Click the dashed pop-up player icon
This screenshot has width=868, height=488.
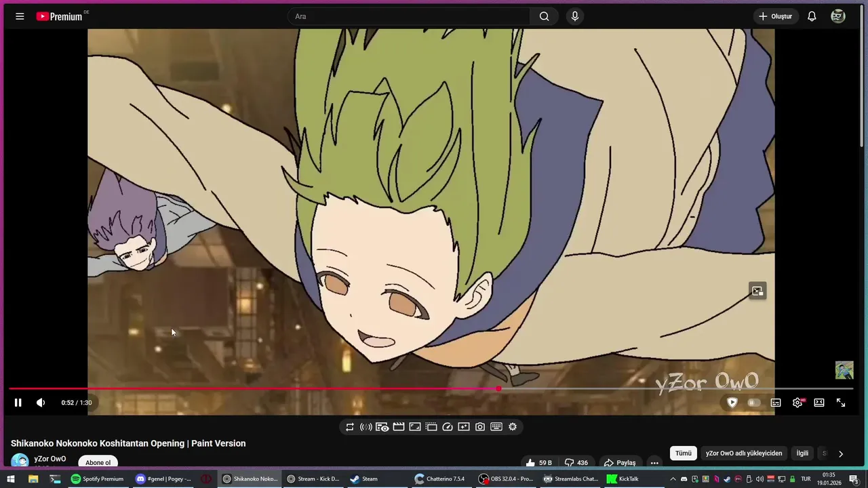coord(431,427)
